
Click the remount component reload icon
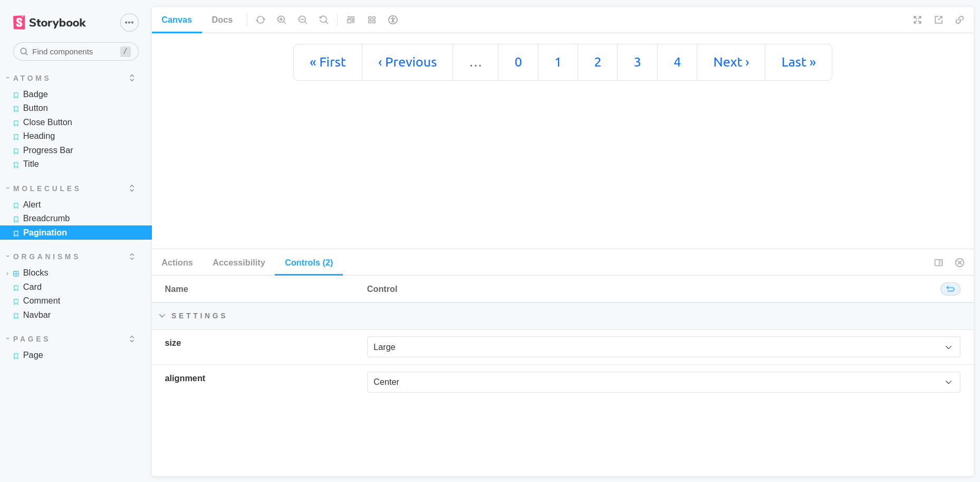click(261, 20)
